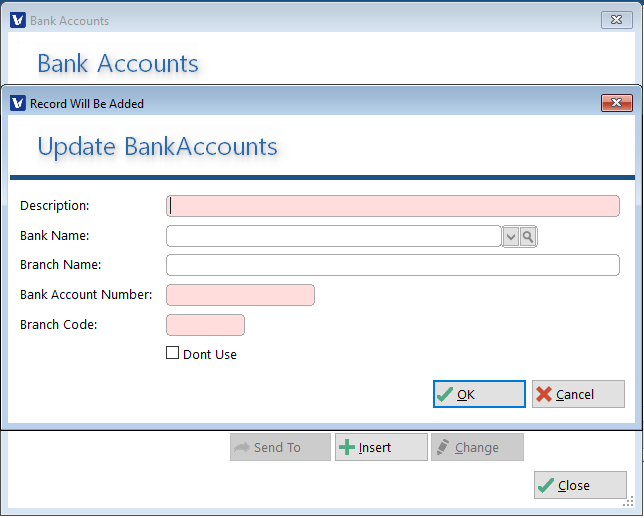Screen dimensions: 644x518
Task: Click inside the Bank Name text box
Action: click(x=333, y=236)
